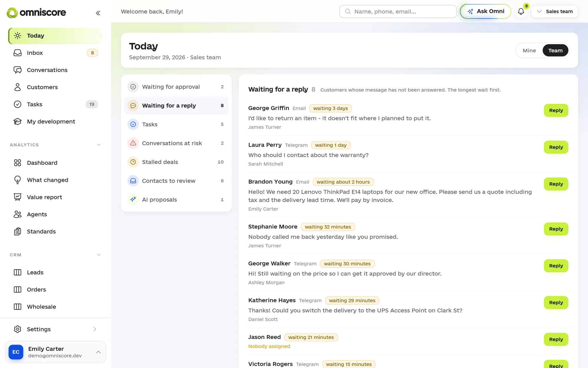Switch view to Team
588x368 pixels.
pos(555,51)
